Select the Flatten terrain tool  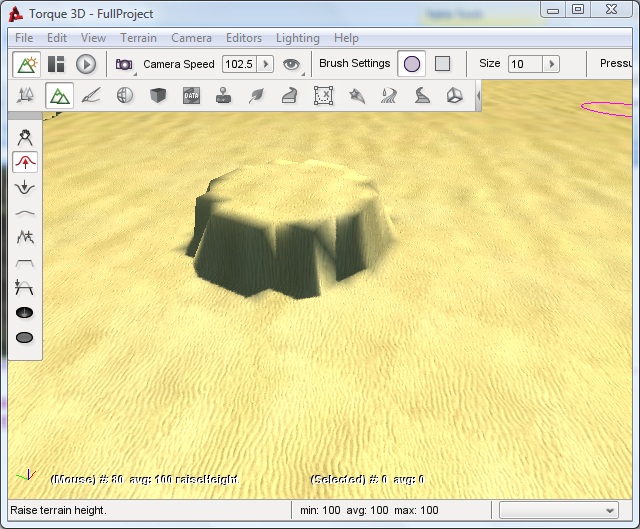[25, 263]
